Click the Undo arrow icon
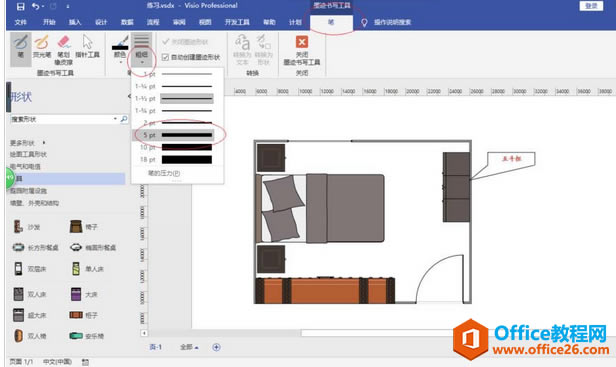 36,6
